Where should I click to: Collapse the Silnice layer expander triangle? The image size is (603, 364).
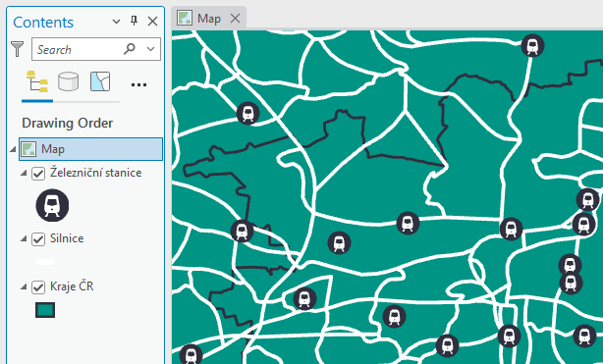pyautogui.click(x=24, y=239)
